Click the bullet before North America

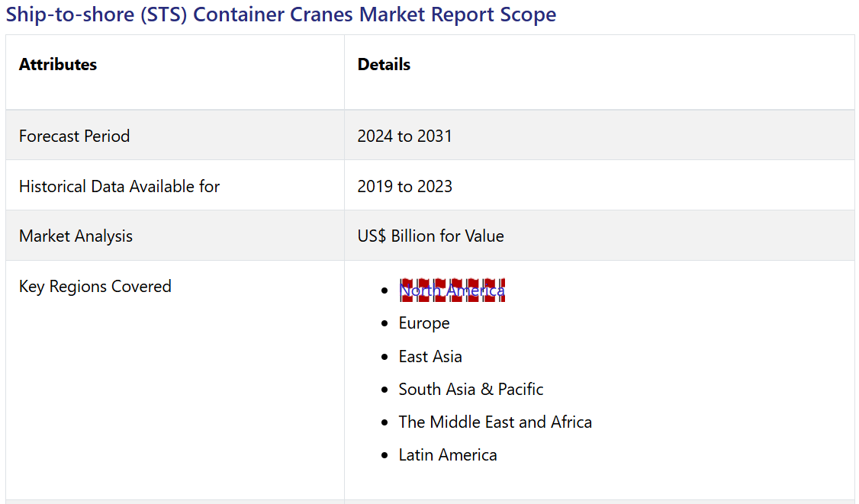tap(385, 291)
